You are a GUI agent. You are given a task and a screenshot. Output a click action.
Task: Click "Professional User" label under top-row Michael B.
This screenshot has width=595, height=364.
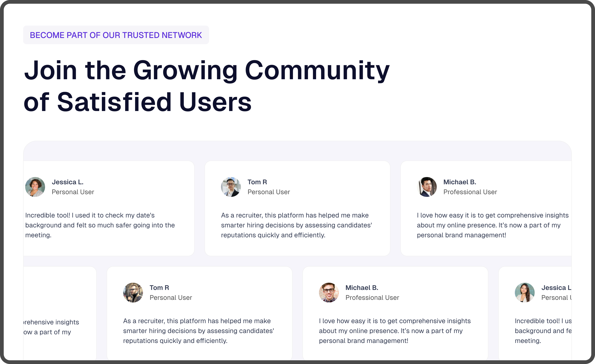tap(470, 192)
